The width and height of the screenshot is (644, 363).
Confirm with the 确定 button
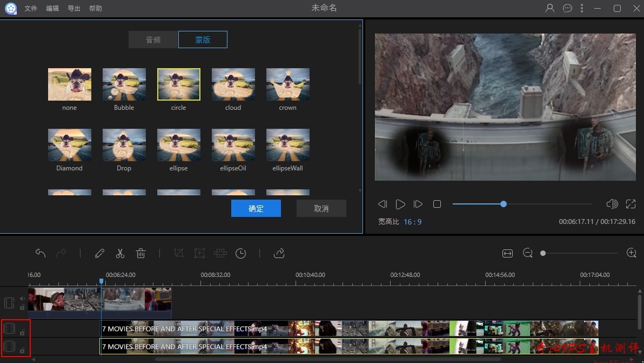pyautogui.click(x=256, y=208)
